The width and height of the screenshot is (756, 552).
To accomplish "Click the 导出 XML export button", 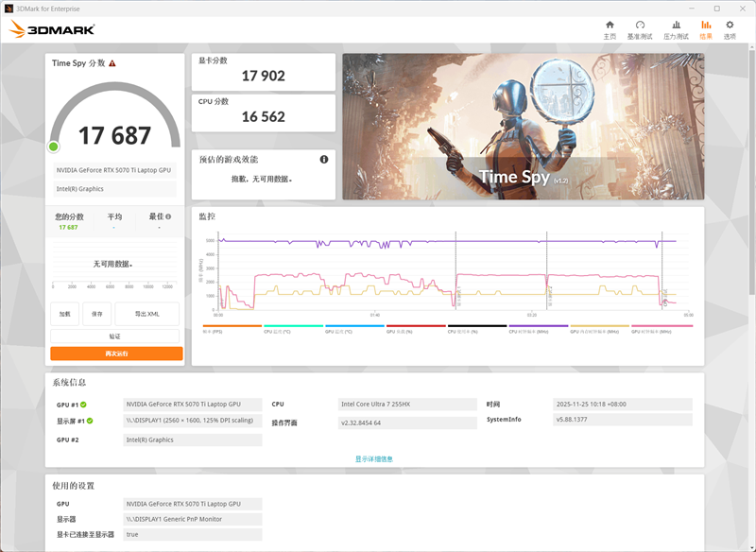I will click(x=146, y=314).
